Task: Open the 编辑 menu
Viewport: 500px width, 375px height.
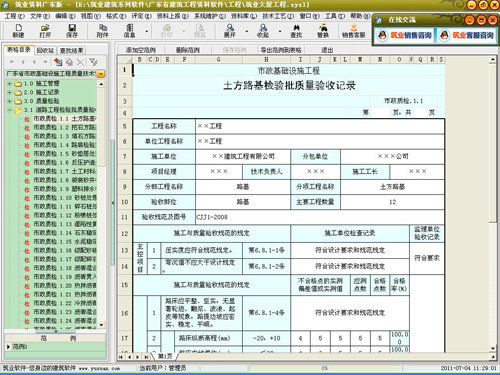Action: [x=65, y=16]
